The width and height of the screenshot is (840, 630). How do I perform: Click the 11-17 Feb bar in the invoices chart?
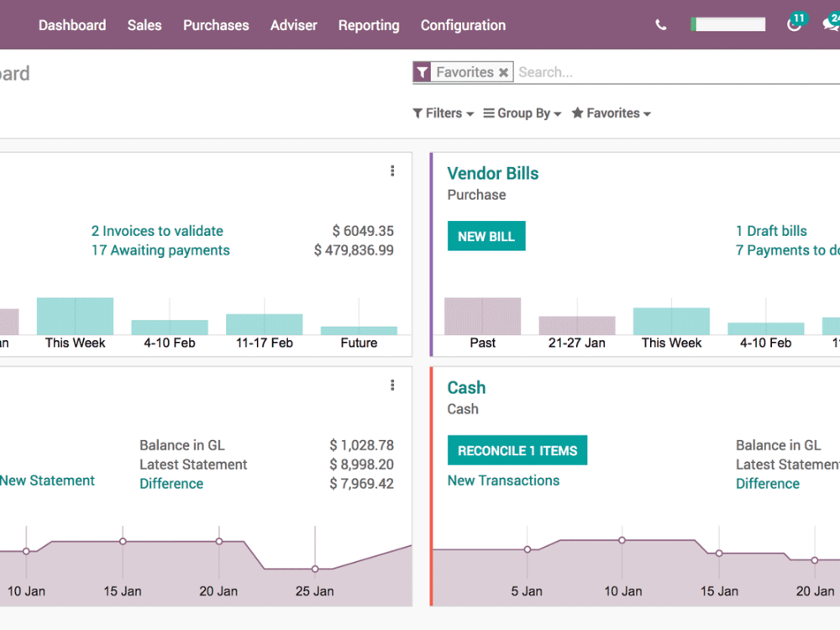(x=264, y=324)
